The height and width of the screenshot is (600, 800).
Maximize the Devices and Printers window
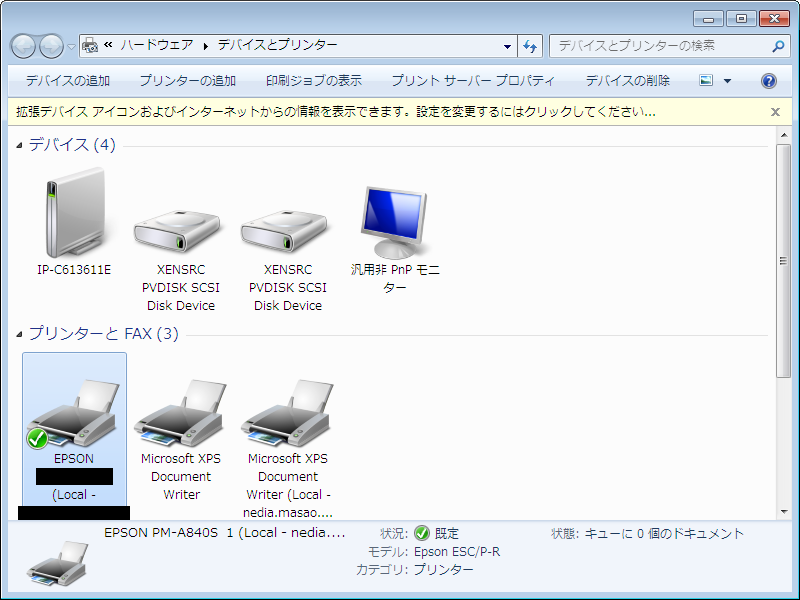pos(741,19)
